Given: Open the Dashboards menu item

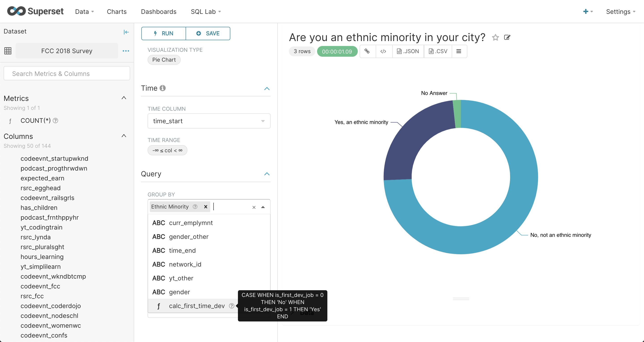Looking at the screenshot, I should (x=159, y=11).
